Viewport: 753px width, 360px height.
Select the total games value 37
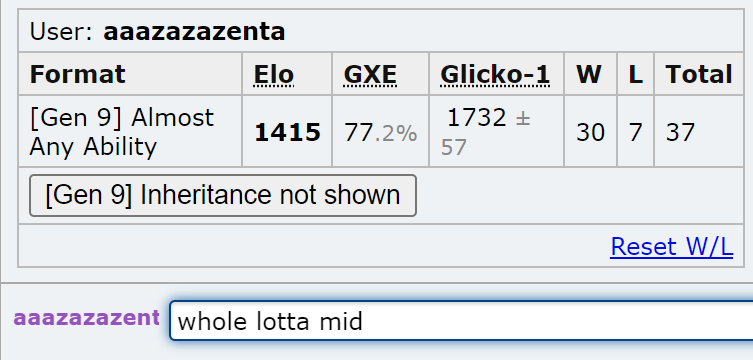[680, 132]
